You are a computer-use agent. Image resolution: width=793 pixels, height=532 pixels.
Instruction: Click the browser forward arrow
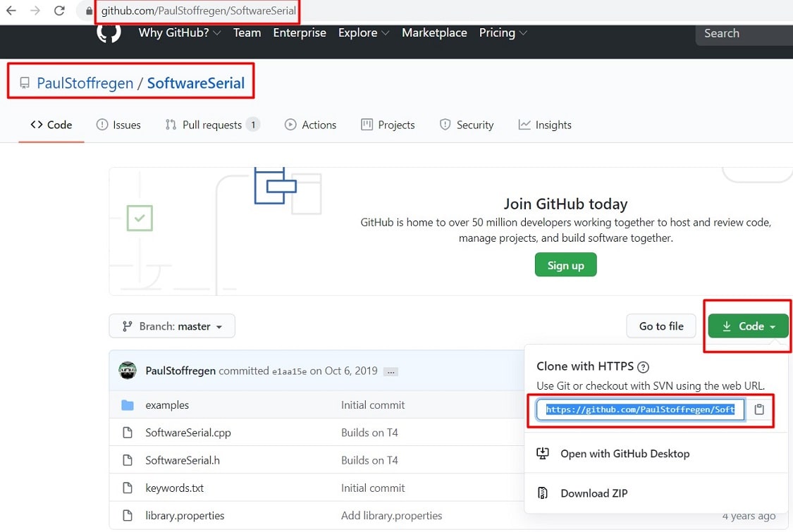(x=35, y=11)
